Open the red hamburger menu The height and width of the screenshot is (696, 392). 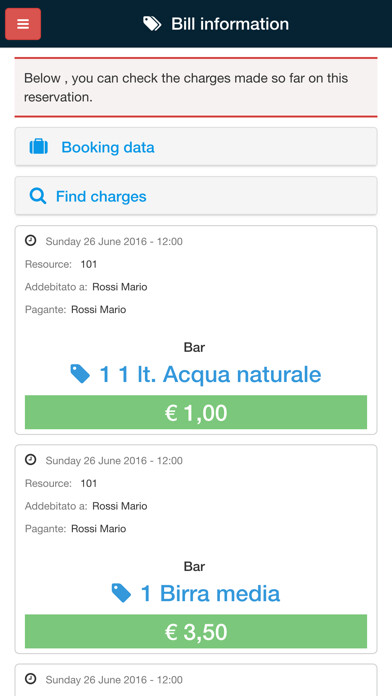[x=23, y=24]
